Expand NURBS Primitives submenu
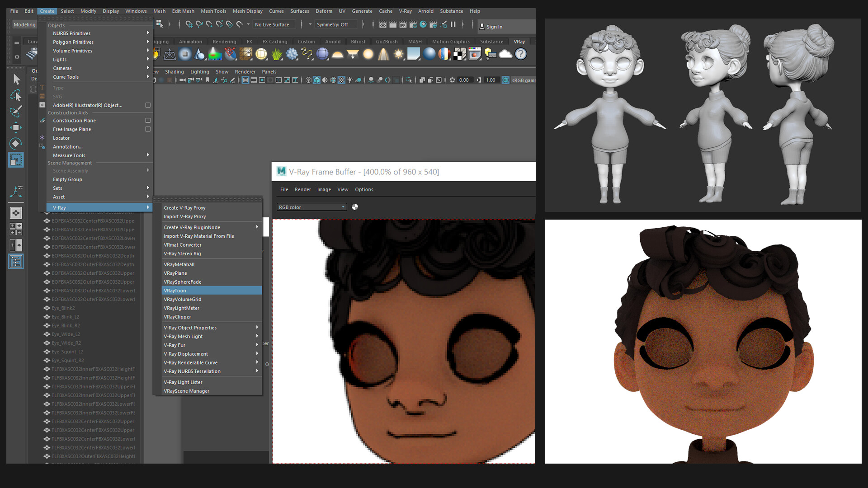Image resolution: width=868 pixels, height=488 pixels. tap(99, 33)
